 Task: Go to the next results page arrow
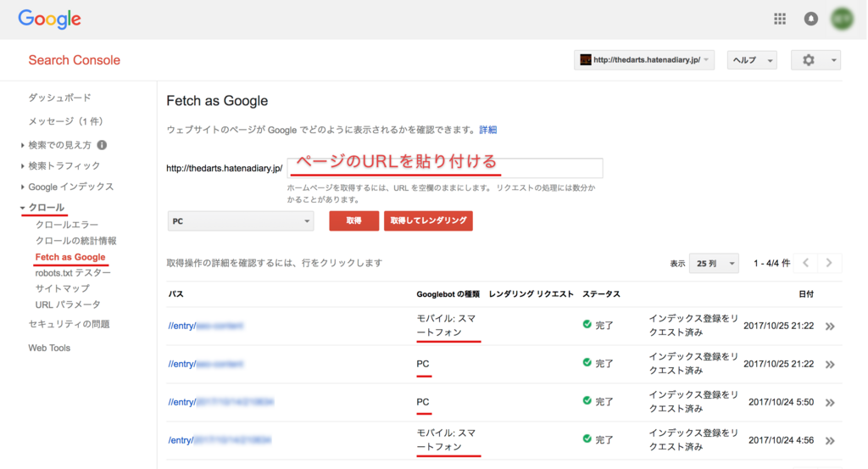829,263
